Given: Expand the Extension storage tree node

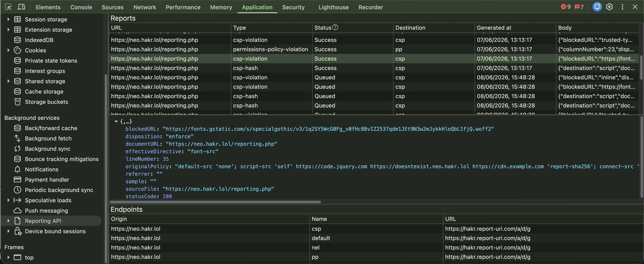Looking at the screenshot, I should click(x=8, y=30).
